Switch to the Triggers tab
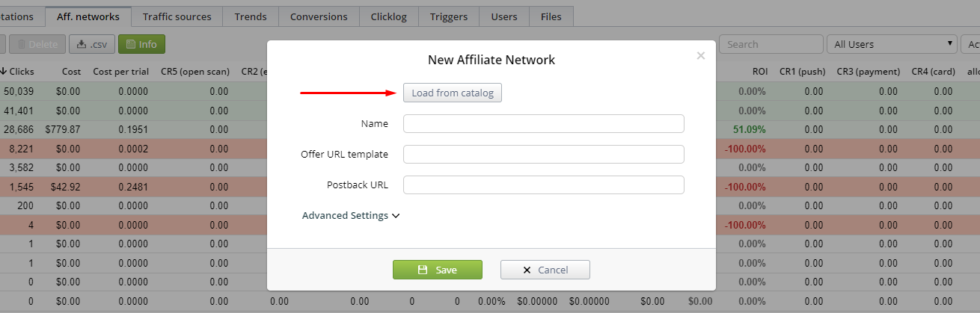The width and height of the screenshot is (980, 313). pos(449,16)
